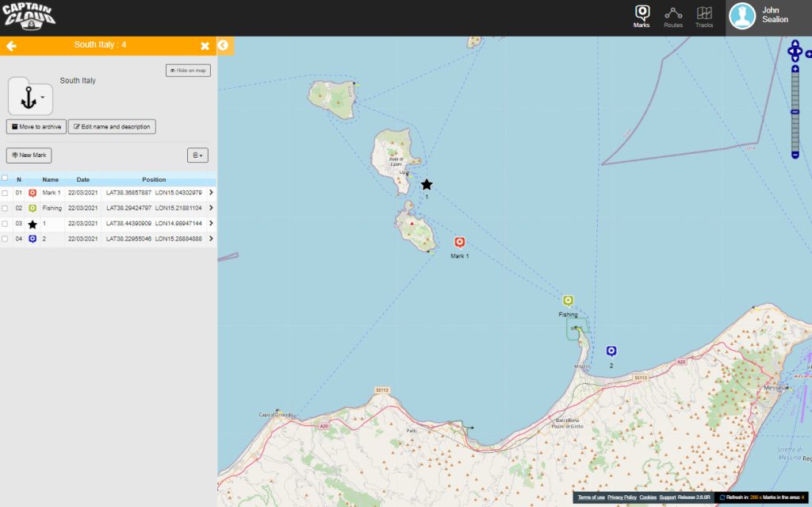
Task: Check the box for Fishing row
Action: coord(5,209)
